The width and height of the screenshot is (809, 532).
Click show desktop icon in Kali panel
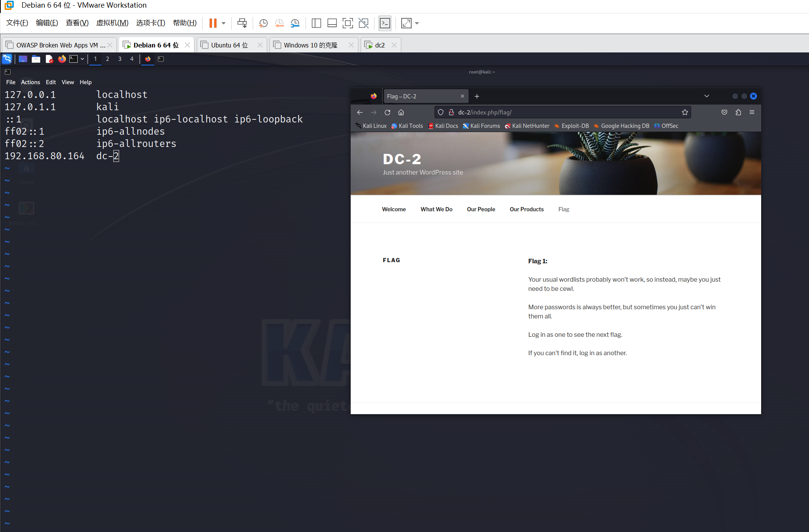pos(23,59)
